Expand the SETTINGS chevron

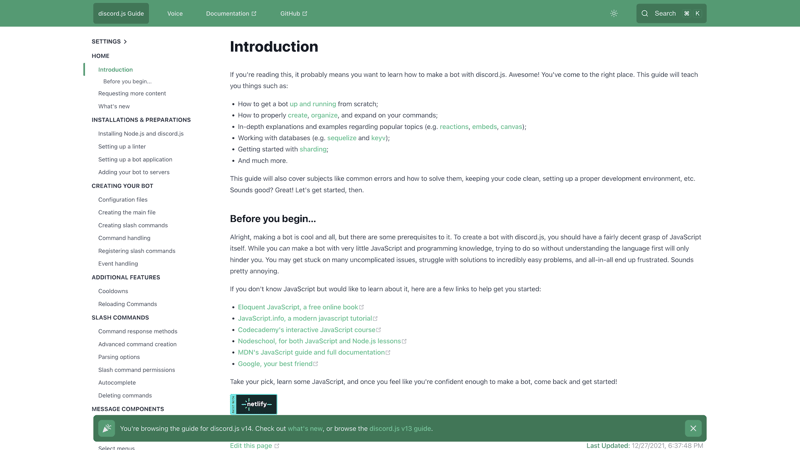point(125,42)
